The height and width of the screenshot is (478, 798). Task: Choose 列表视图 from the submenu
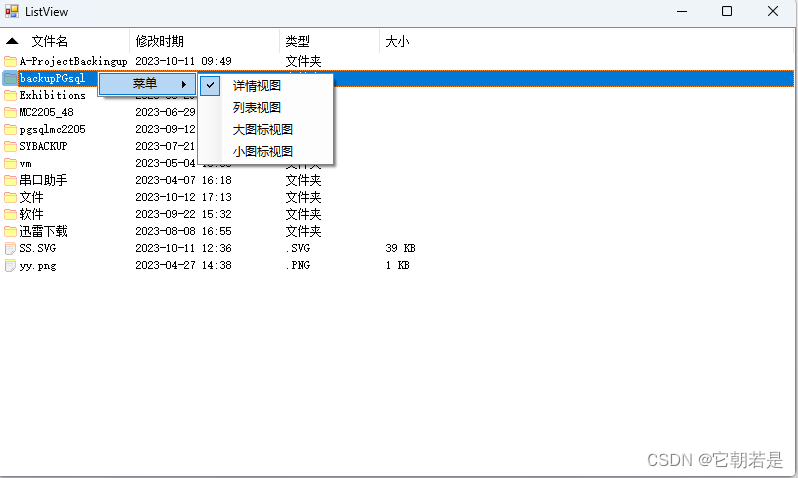pos(266,107)
